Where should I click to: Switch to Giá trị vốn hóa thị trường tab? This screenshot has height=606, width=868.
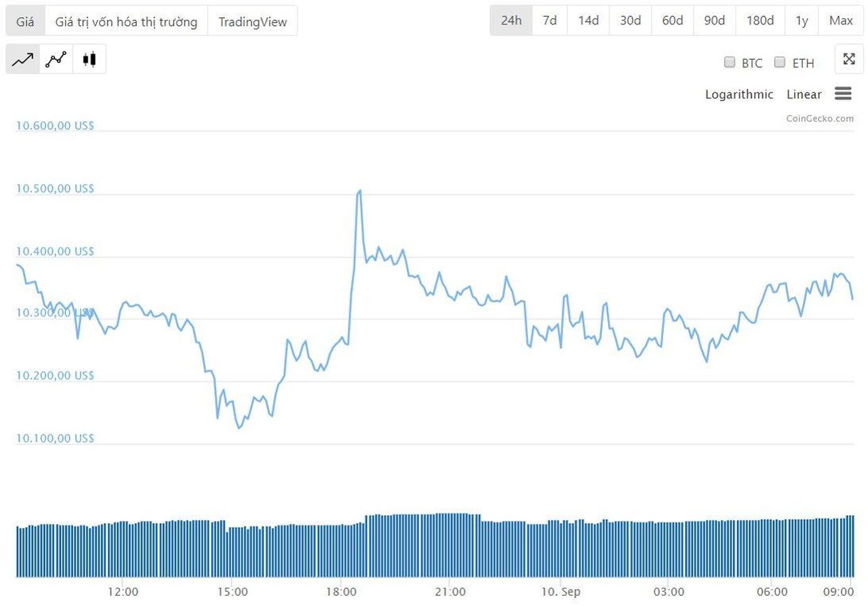point(126,21)
